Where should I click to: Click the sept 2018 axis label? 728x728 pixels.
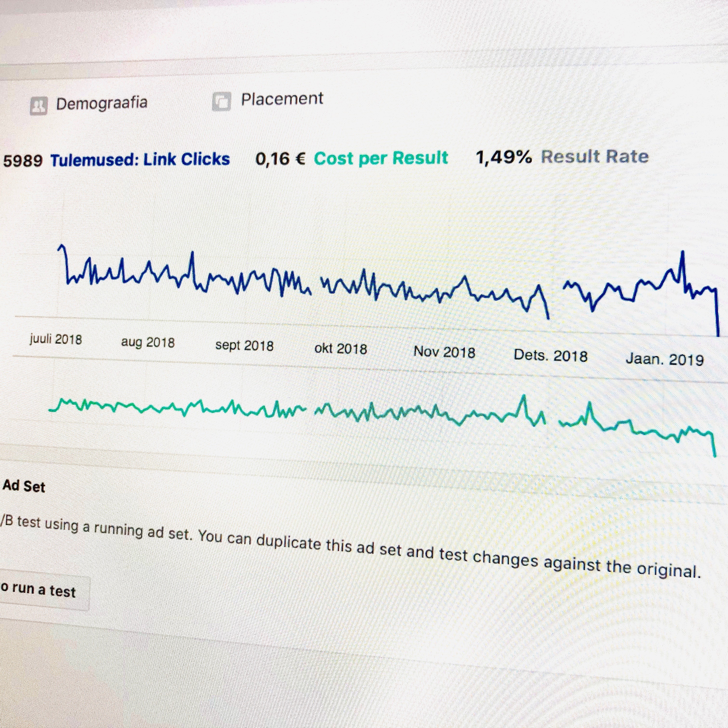tap(245, 345)
